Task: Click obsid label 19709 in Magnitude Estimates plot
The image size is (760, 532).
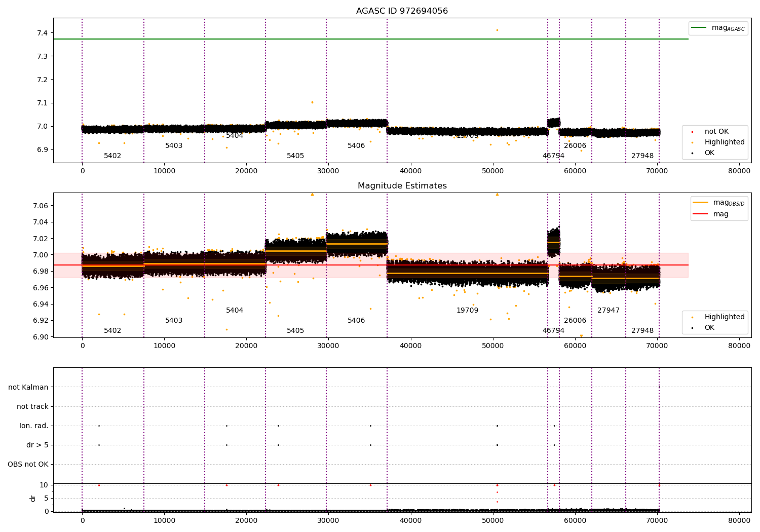Action: click(x=467, y=311)
